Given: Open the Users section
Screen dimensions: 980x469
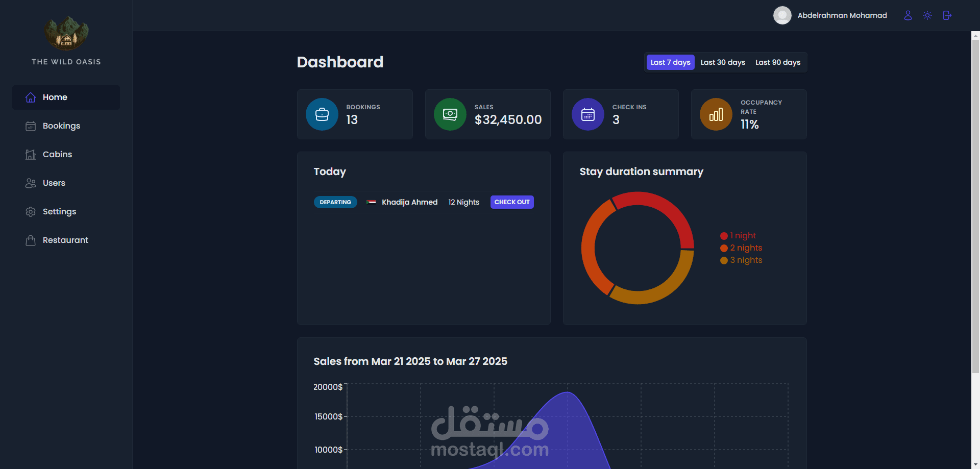Looking at the screenshot, I should tap(66, 183).
